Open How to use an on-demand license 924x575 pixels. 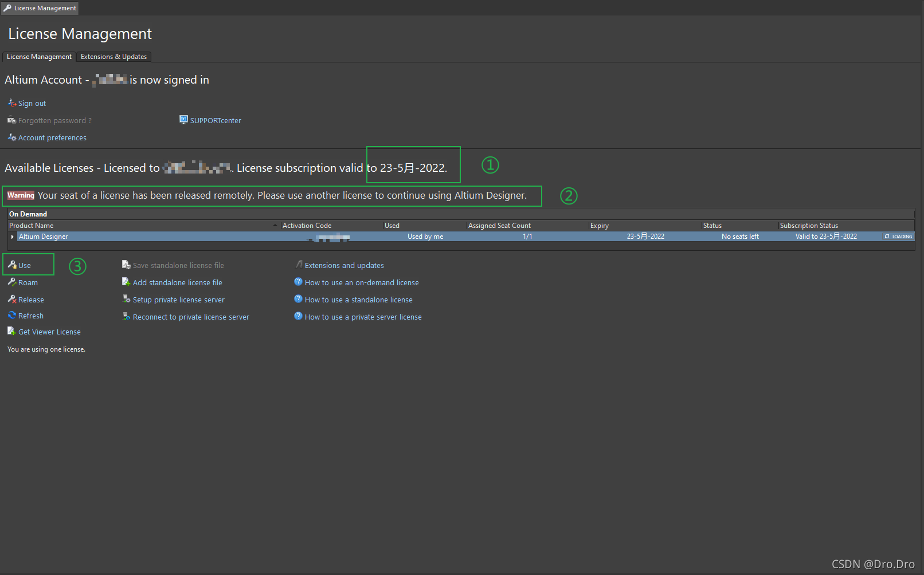362,282
